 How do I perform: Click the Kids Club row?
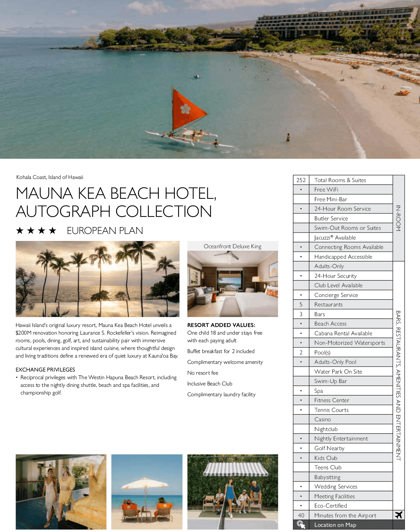[x=343, y=458]
